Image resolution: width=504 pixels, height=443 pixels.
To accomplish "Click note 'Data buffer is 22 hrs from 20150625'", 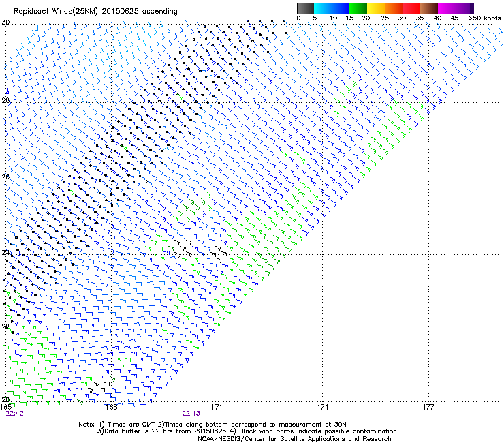I will 166,431.
